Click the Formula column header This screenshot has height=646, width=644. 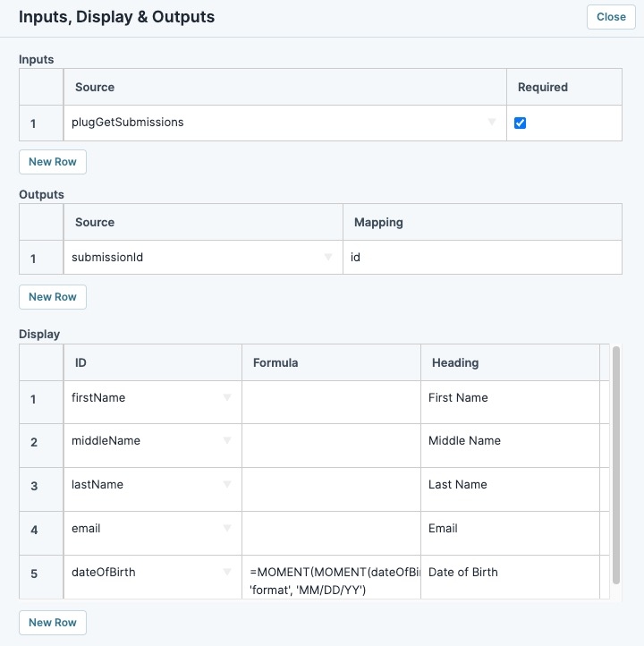(x=331, y=362)
